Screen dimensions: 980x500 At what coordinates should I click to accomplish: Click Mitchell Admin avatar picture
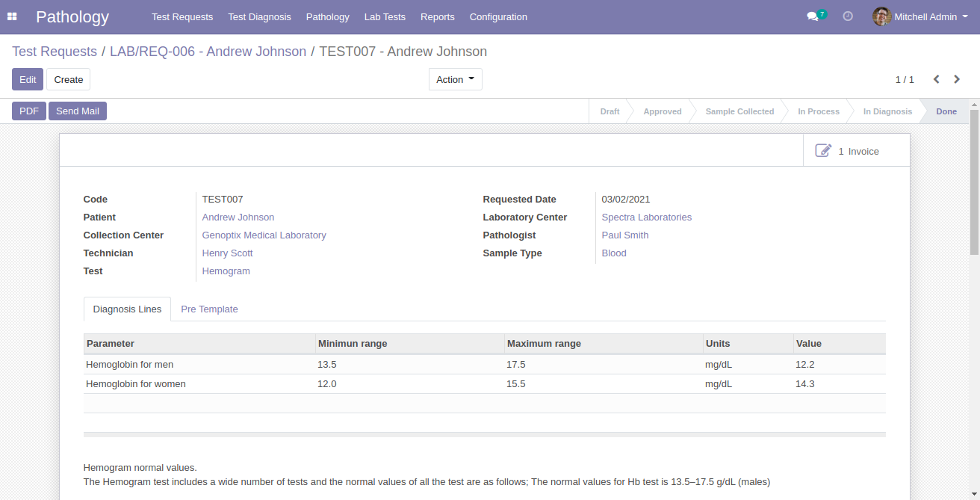pyautogui.click(x=881, y=16)
